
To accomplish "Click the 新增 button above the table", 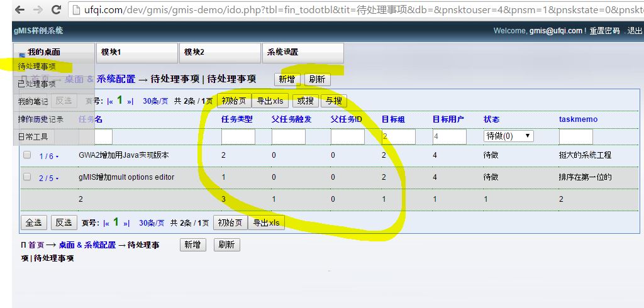I will click(287, 79).
